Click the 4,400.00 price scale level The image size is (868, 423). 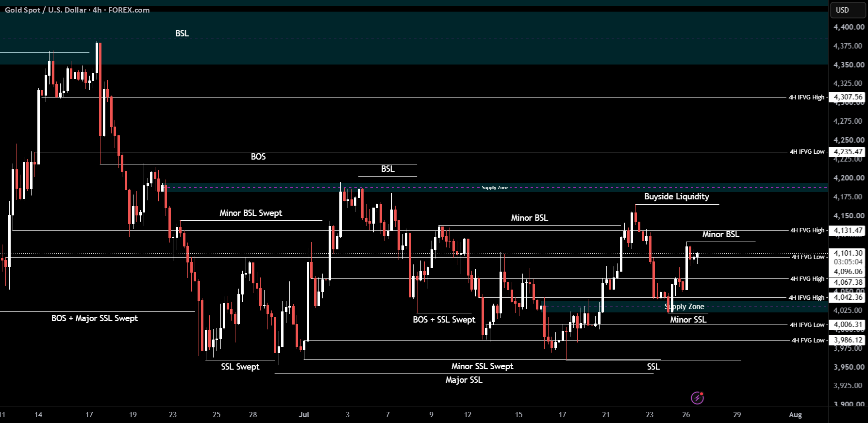(x=849, y=27)
